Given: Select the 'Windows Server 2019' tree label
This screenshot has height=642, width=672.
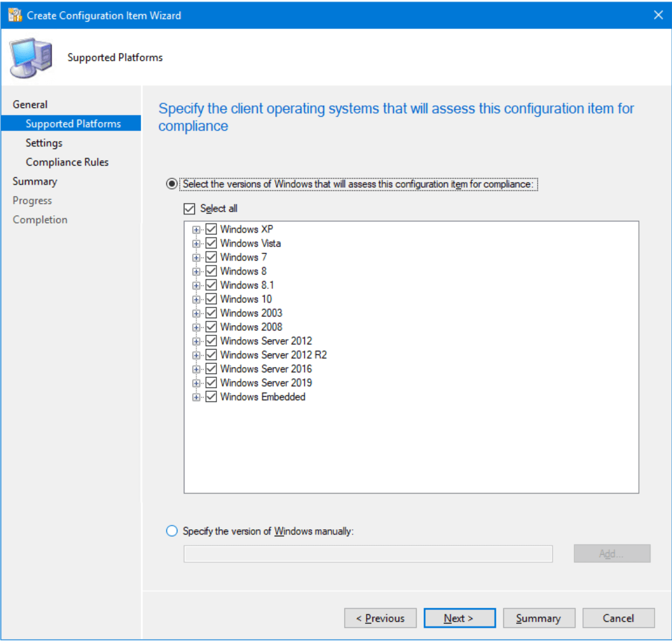Looking at the screenshot, I should click(x=266, y=383).
